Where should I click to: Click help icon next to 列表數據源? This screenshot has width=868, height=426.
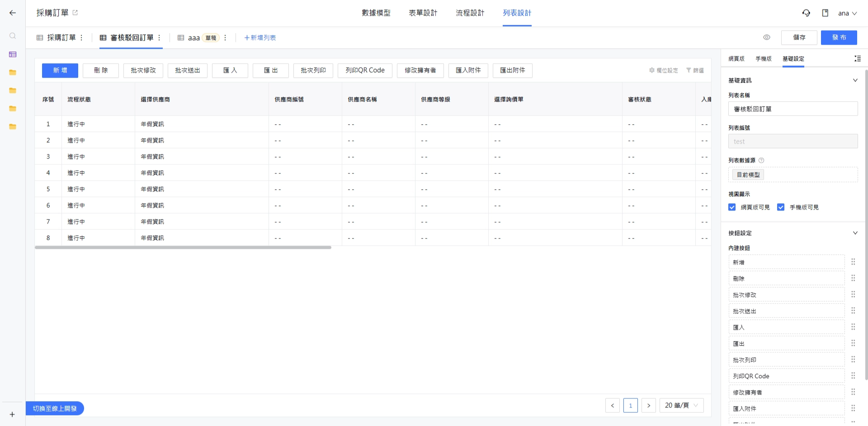(x=761, y=160)
